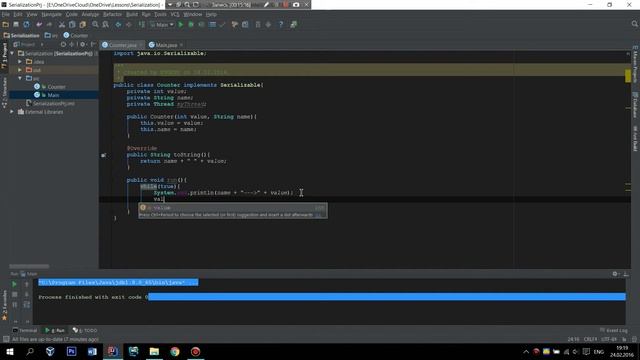Select the SerializationPrj.iml file
This screenshot has width=640, height=360.
[50, 103]
